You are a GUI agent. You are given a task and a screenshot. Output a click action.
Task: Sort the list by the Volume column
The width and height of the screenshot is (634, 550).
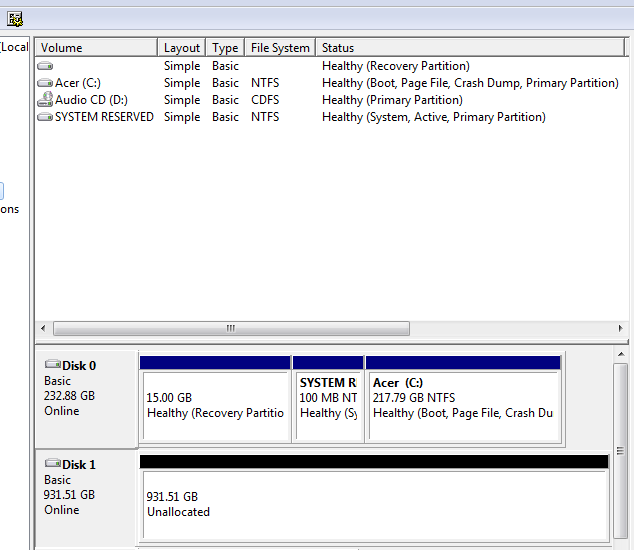tap(96, 48)
